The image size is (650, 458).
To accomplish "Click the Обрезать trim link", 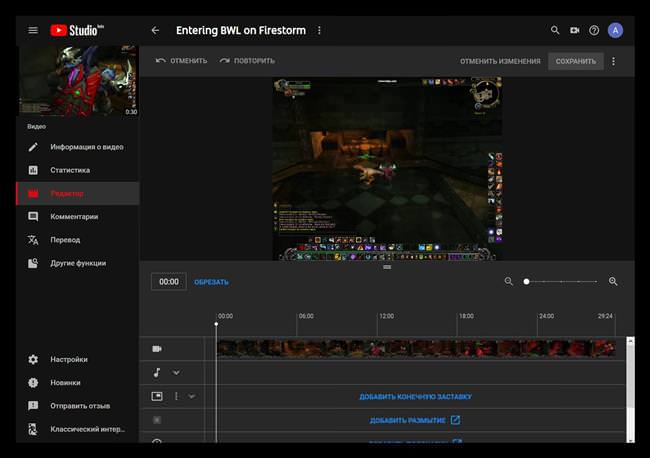I will point(211,282).
